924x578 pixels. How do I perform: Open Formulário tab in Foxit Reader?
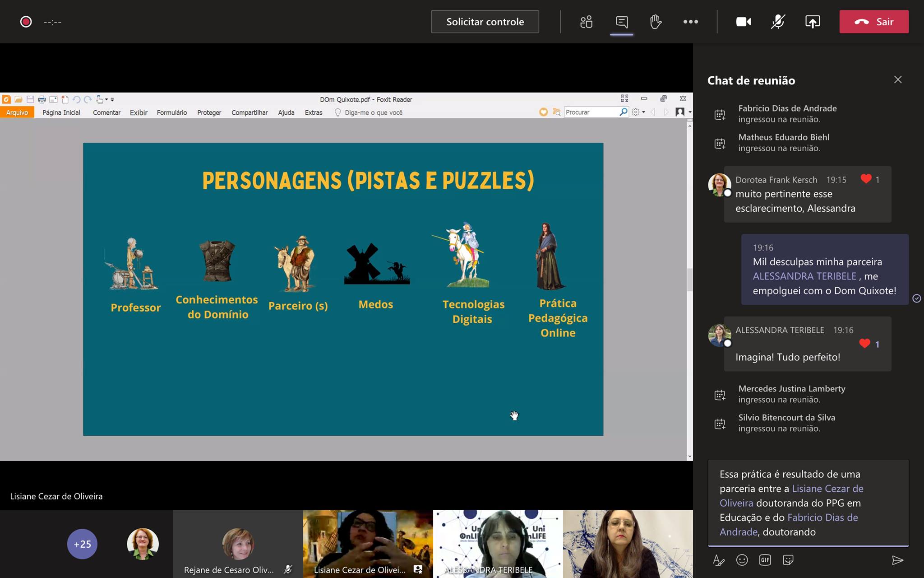(172, 112)
